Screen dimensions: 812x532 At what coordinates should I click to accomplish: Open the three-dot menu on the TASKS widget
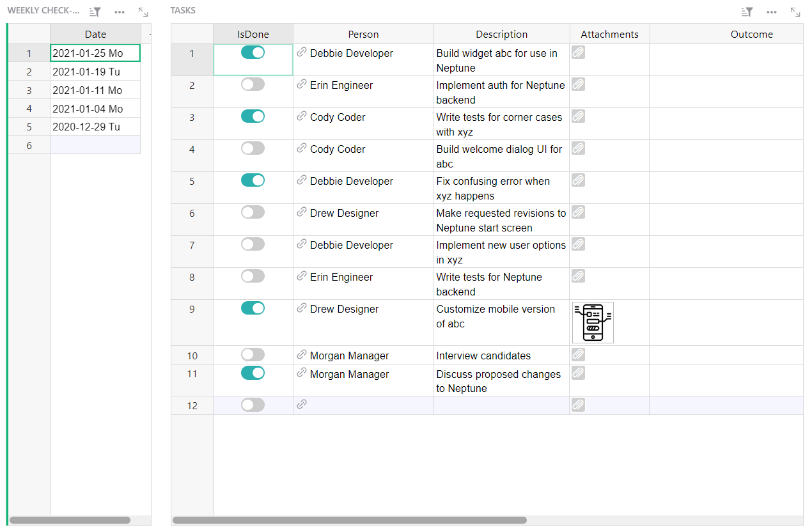(772, 12)
